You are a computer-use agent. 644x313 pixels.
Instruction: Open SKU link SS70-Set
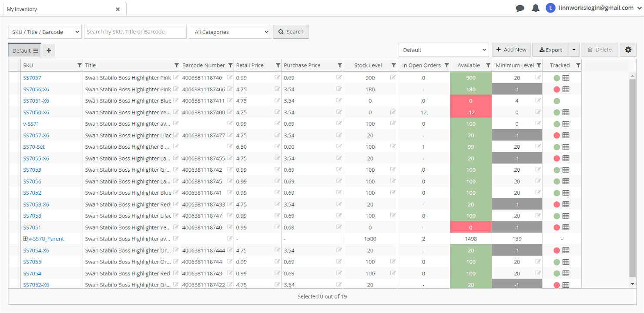tap(34, 147)
